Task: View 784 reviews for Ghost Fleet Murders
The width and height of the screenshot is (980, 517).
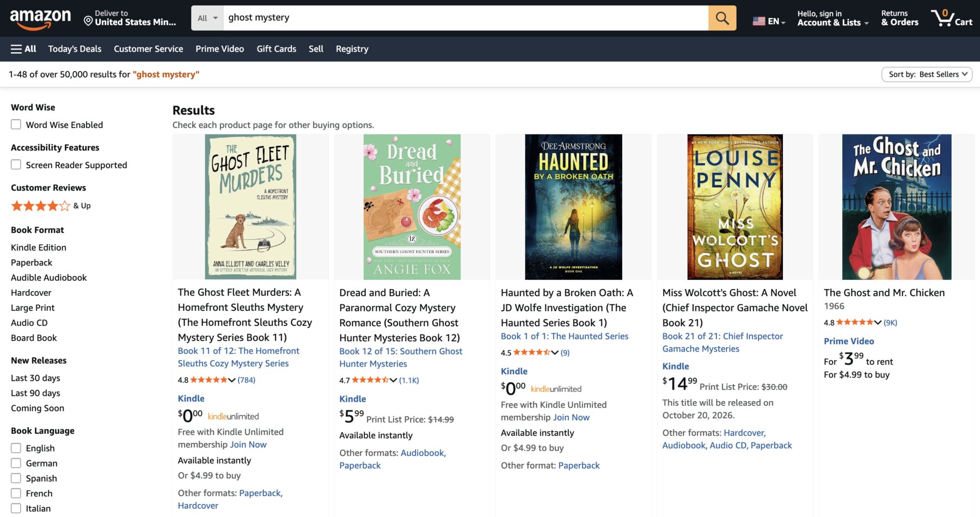Action: (247, 380)
